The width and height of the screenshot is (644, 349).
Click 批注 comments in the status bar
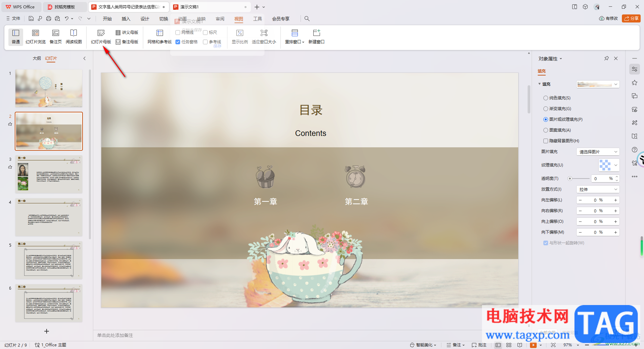[479, 345]
